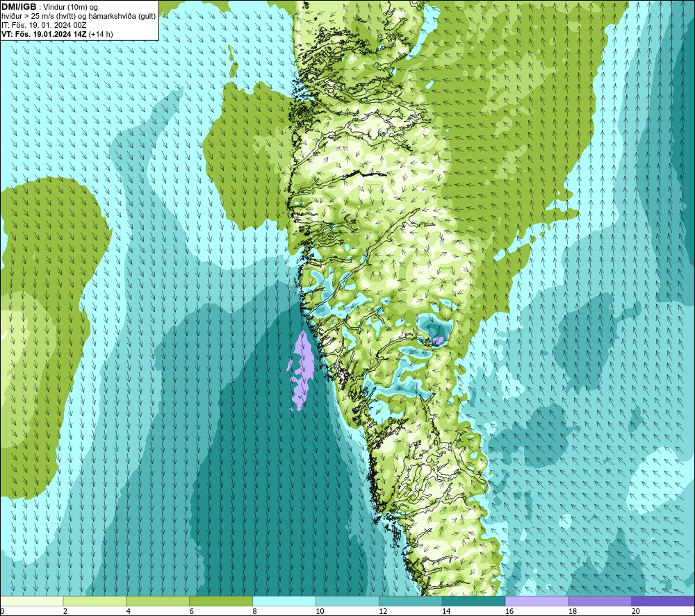
Task: Click the scale label '4'
Action: [129, 611]
